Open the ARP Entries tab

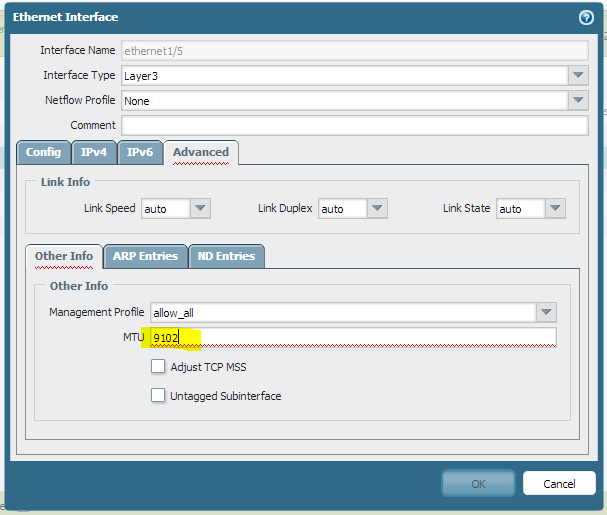tap(145, 256)
